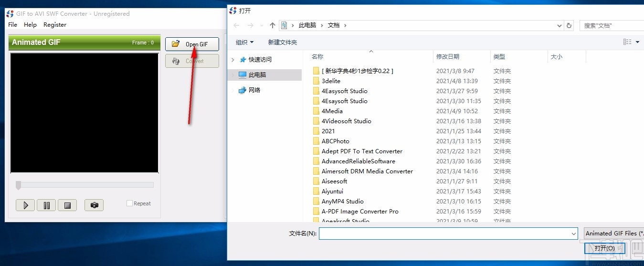Image resolution: width=644 pixels, height=266 pixels.
Task: Open recent locations dropdown arrow
Action: pyautogui.click(x=262, y=25)
